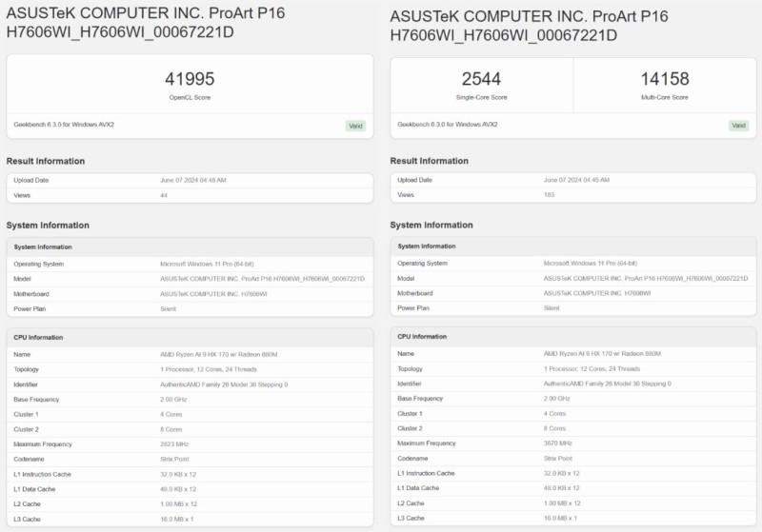This screenshot has width=762, height=532.
Task: Click the Views count of 183
Action: [549, 194]
